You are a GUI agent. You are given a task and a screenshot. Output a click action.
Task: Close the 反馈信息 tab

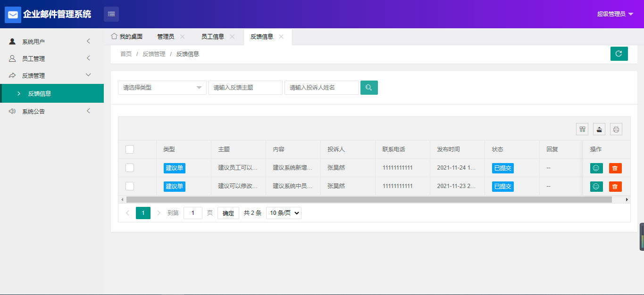point(281,37)
